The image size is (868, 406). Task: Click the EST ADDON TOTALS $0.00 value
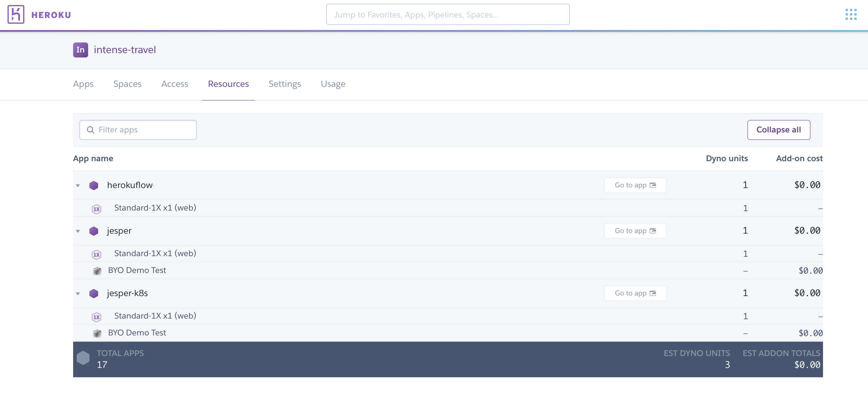coord(807,364)
